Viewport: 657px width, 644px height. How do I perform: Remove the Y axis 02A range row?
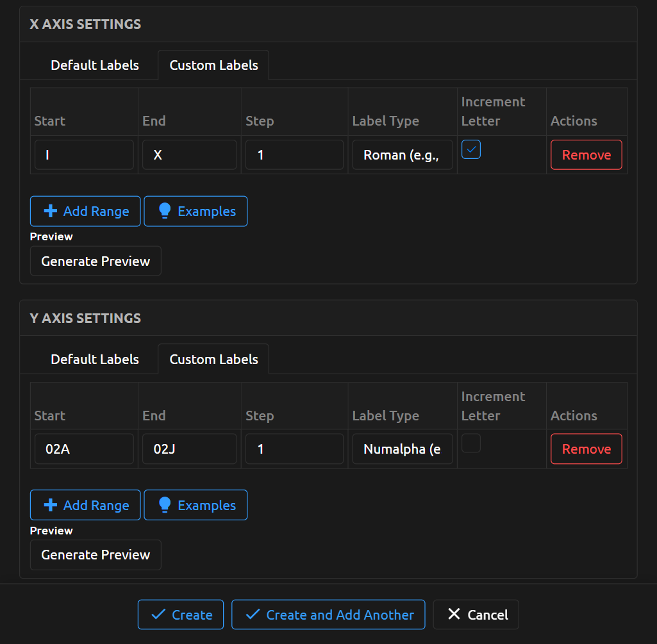point(586,449)
